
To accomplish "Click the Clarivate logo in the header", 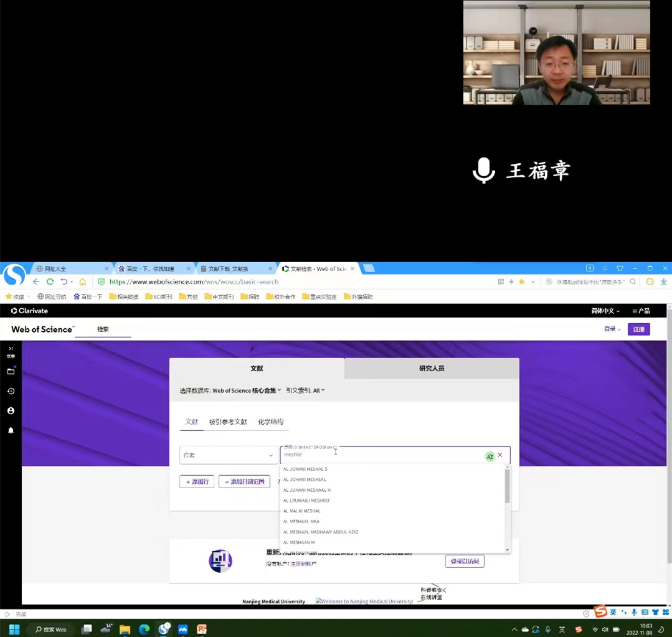I will coord(29,311).
